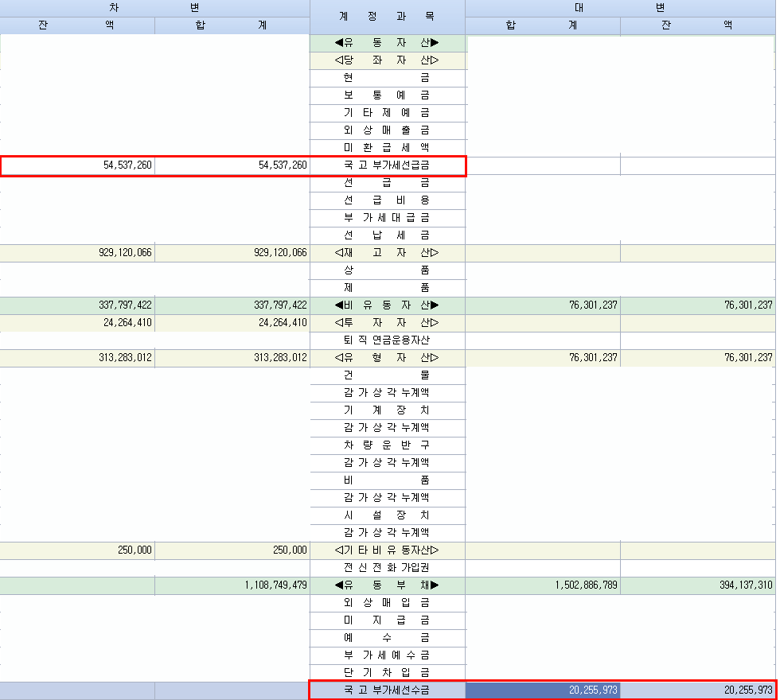Image resolution: width=780 pixels, height=700 pixels.
Task: Select the 유동자산 section heading row
Action: [x=387, y=43]
